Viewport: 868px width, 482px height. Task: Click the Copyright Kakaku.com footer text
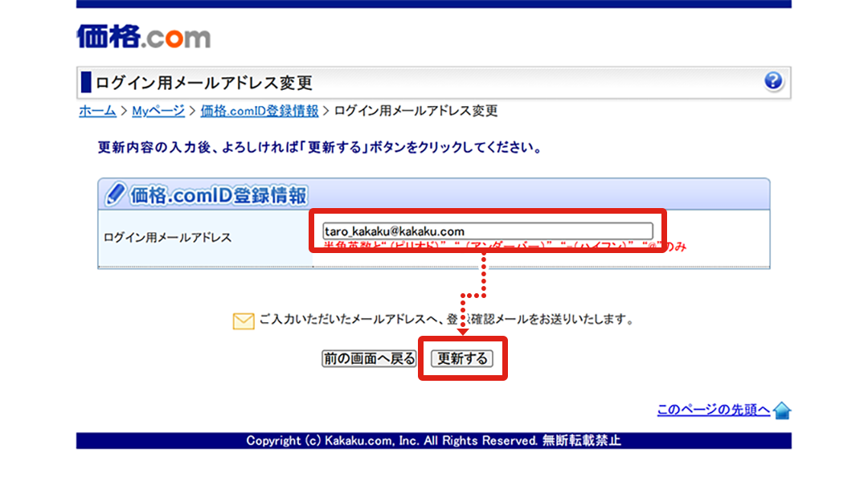[x=433, y=440]
